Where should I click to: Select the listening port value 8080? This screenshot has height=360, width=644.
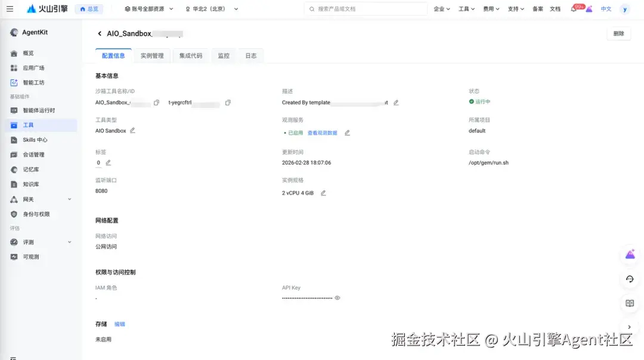point(101,191)
